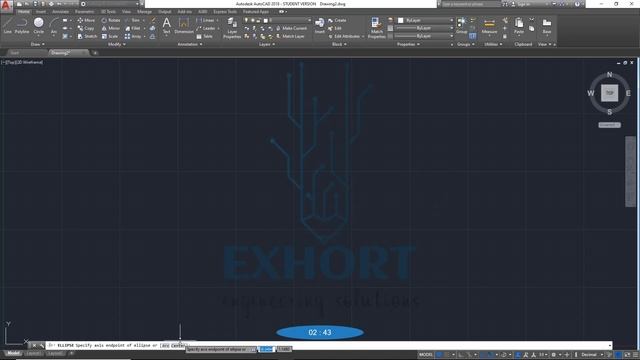Screen dimensions: 640x360
Task: Click the Trim tool
Action: pyautogui.click(x=133, y=20)
